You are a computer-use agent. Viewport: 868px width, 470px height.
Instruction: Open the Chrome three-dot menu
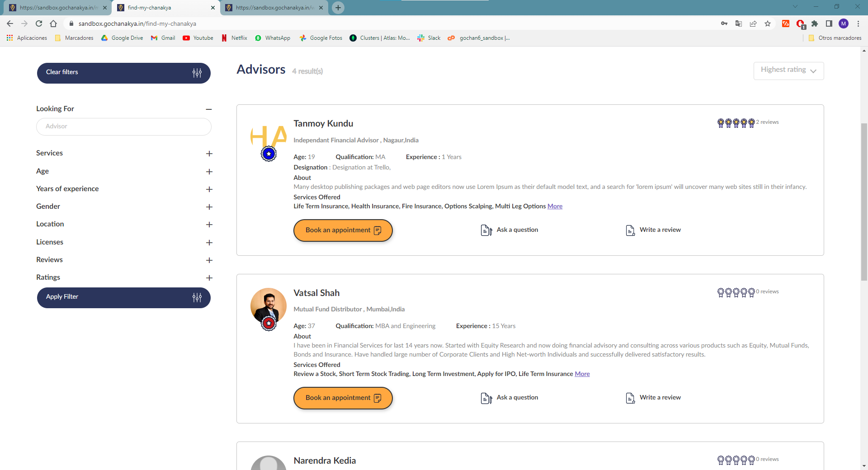tap(858, 23)
